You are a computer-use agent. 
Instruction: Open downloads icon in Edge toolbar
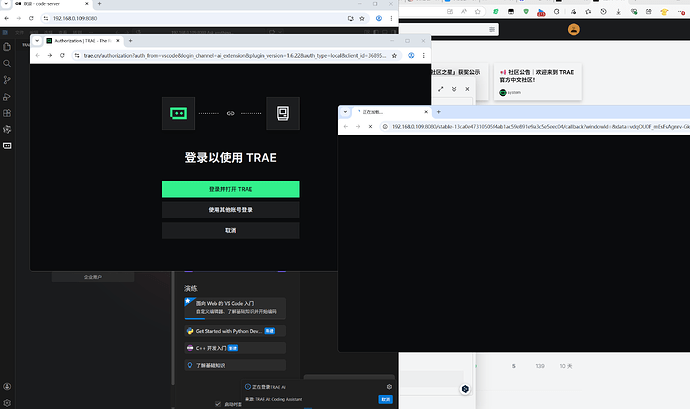[x=618, y=12]
